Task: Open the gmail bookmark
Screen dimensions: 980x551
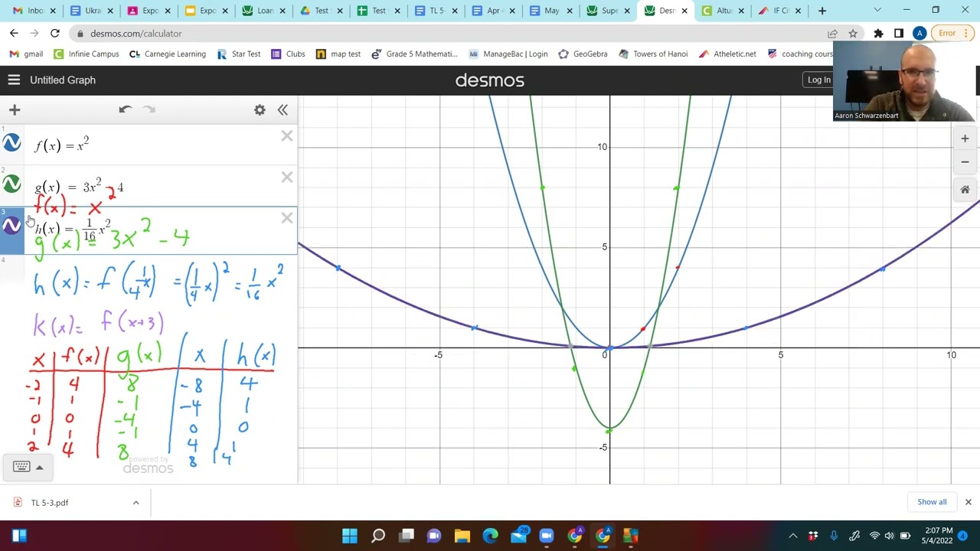Action: coord(27,54)
